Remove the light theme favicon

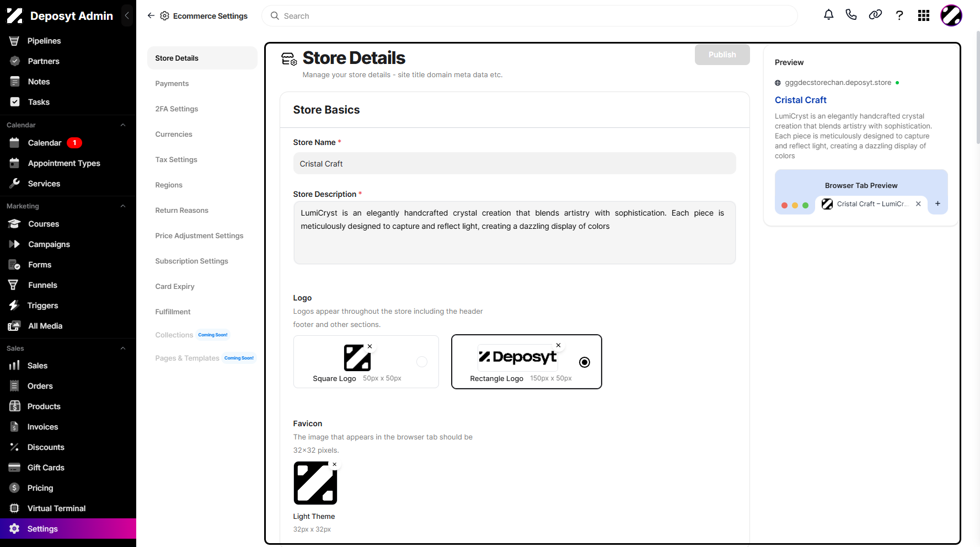pyautogui.click(x=335, y=464)
